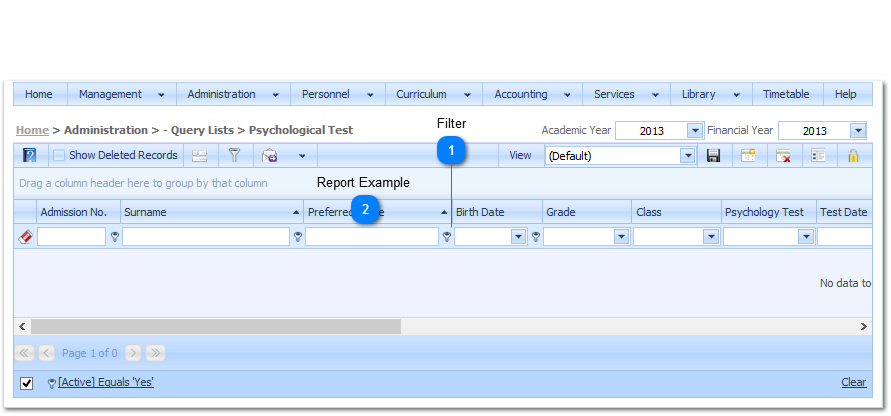Open the Academic Year dropdown

(x=695, y=131)
